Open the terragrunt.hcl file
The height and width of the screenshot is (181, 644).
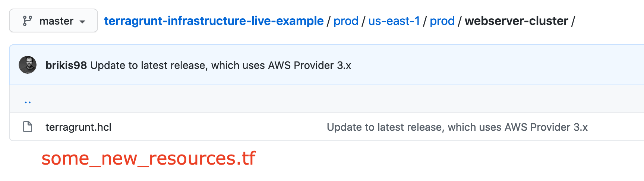[x=78, y=127]
